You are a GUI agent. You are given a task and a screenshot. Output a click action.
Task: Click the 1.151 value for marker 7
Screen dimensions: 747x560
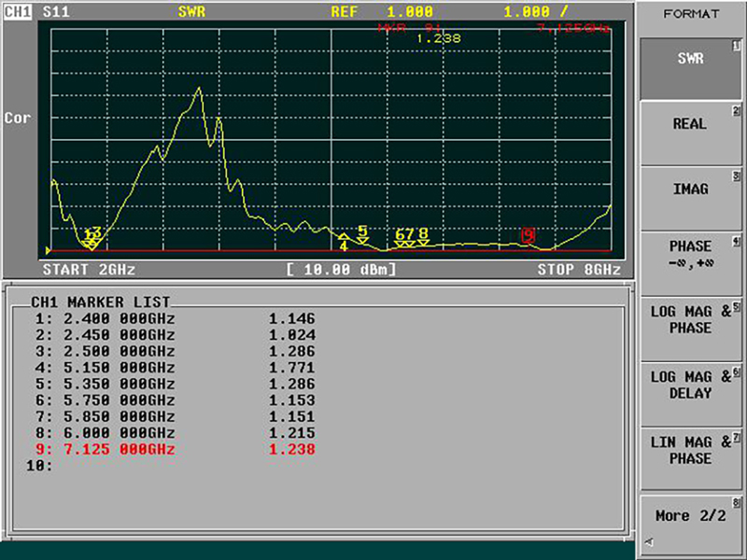tap(292, 416)
